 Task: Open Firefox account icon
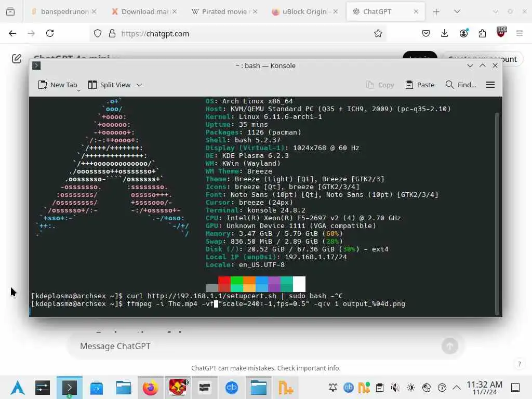coord(463,33)
